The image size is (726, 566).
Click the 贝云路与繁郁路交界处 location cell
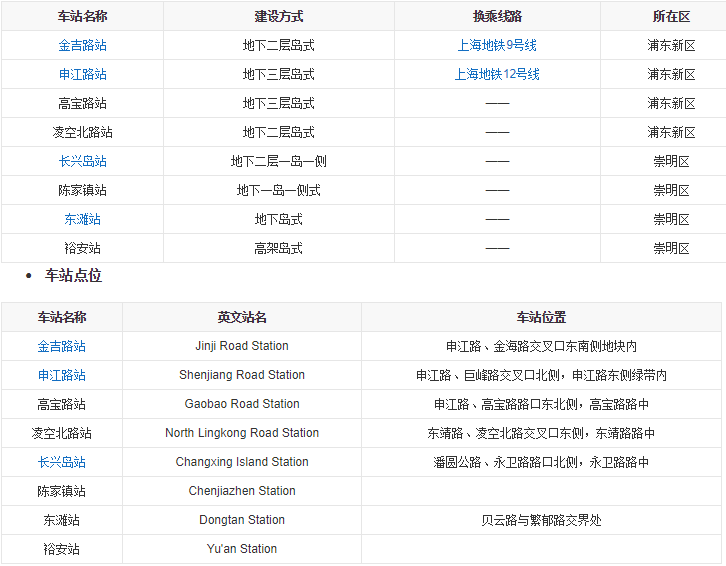(x=541, y=520)
